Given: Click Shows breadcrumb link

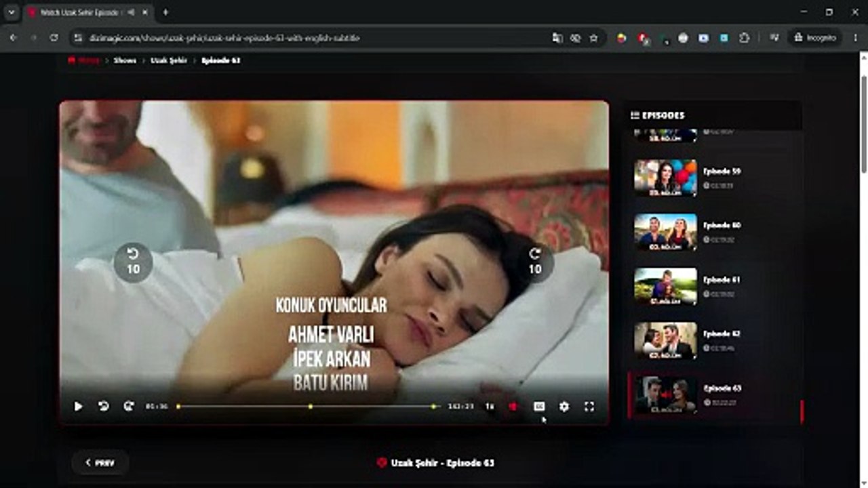Looking at the screenshot, I should (x=125, y=60).
